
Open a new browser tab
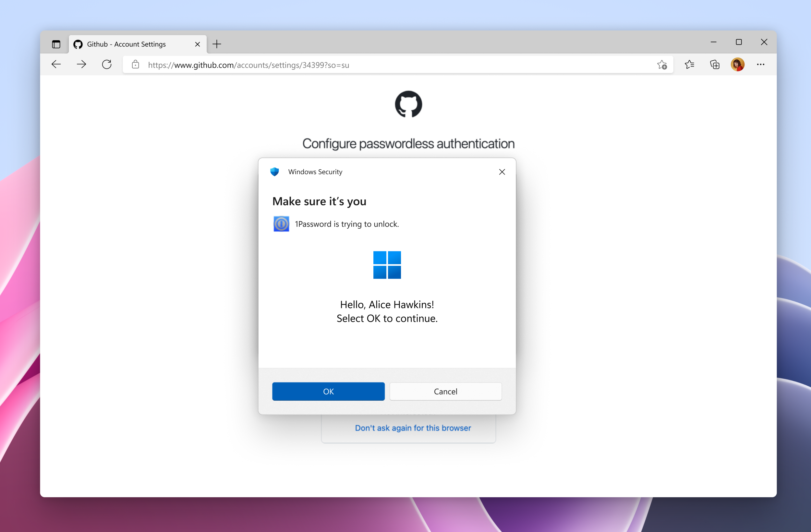tap(217, 44)
